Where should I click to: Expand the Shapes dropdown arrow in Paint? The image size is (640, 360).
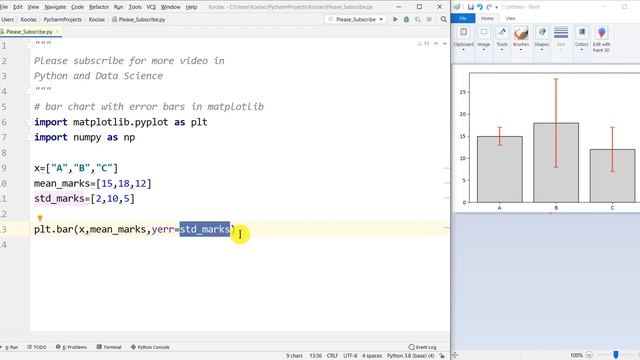(542, 50)
